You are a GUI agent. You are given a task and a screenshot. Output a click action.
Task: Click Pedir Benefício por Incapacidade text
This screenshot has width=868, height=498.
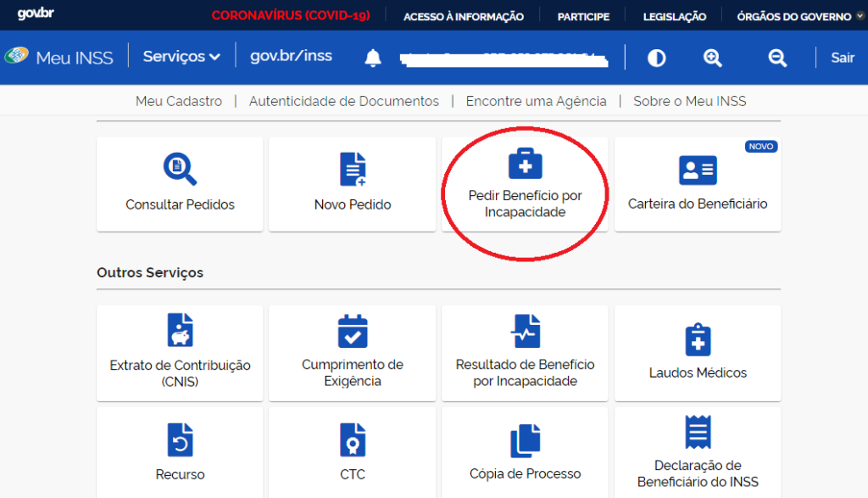[x=525, y=204]
